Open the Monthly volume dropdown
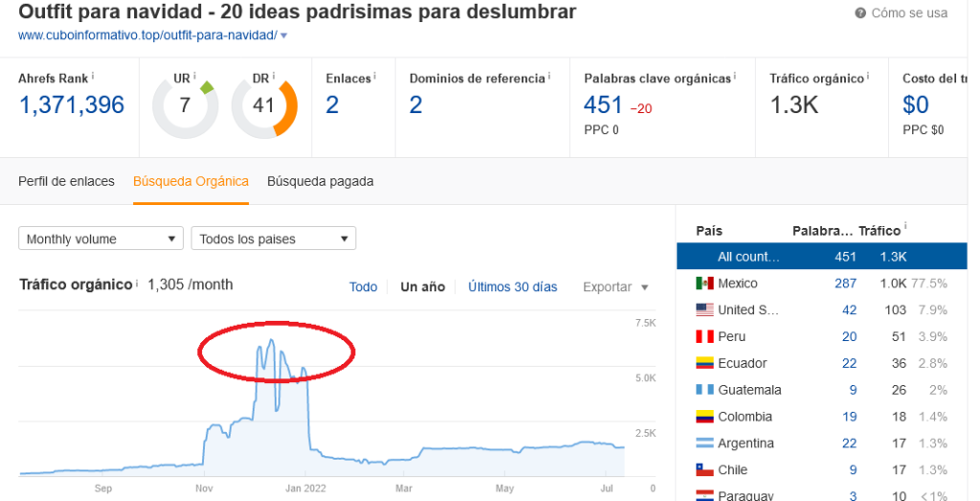The image size is (980, 501). (x=100, y=239)
